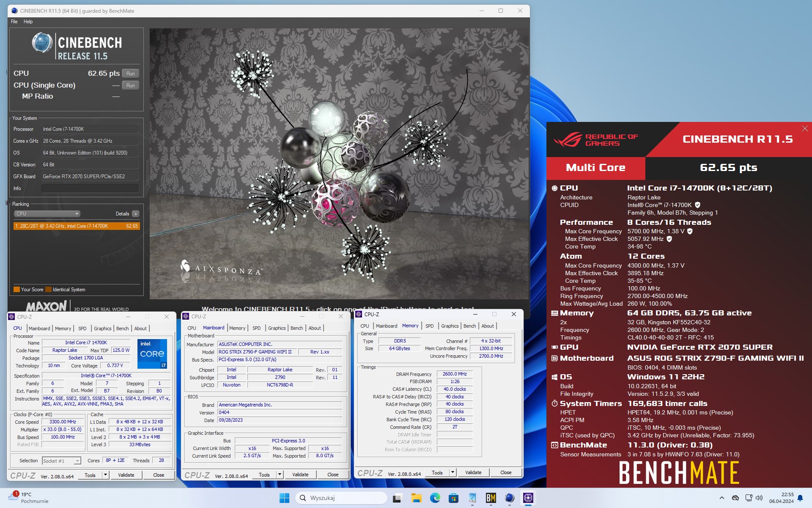Switch to CPU-Z via its taskbar icon
The height and width of the screenshot is (508, 812).
tap(528, 498)
